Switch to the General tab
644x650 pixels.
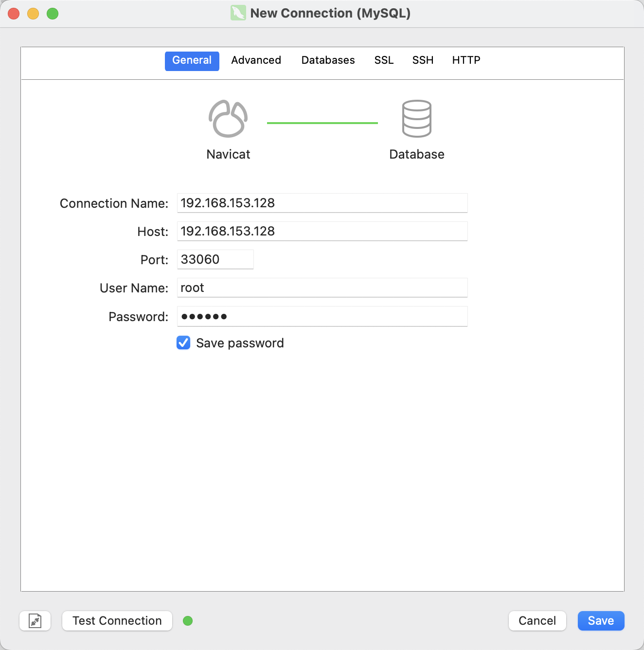192,61
